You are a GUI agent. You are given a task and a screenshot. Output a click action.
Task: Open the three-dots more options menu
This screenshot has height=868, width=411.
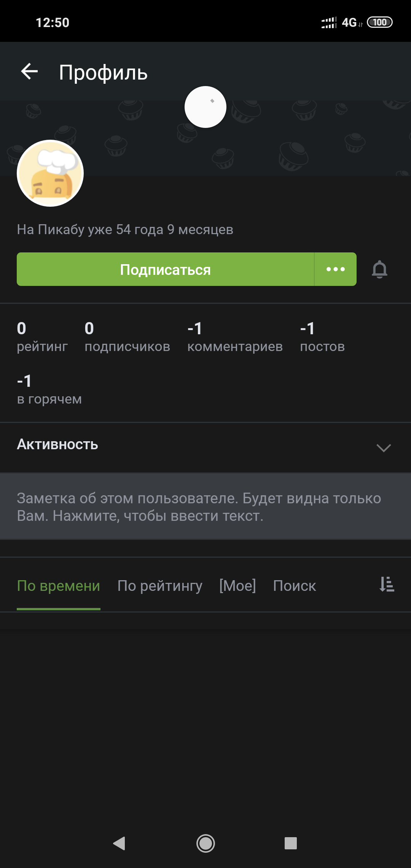click(x=336, y=270)
